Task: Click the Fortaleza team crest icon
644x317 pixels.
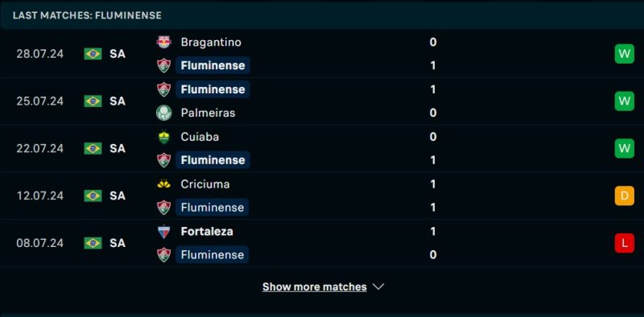Action: click(164, 232)
